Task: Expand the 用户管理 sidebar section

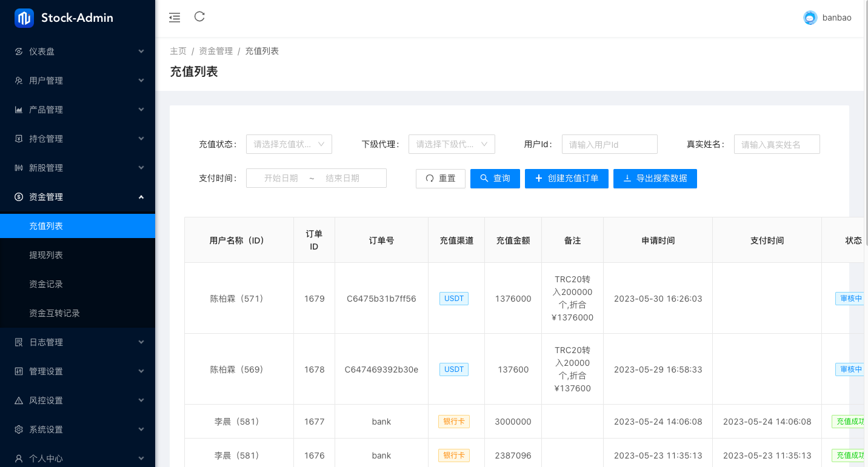Action: pyautogui.click(x=78, y=81)
